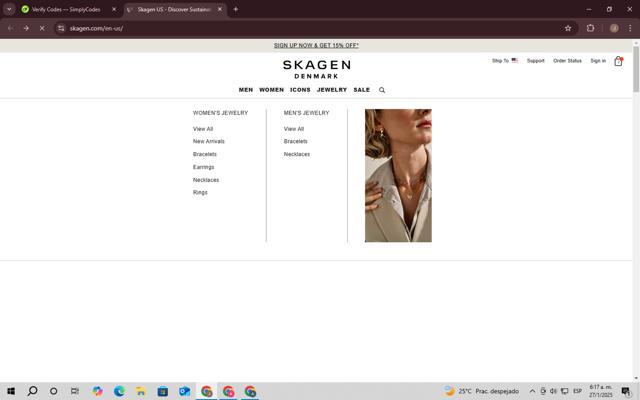The image size is (640, 400).
Task: Select Earrings under Women's Jewelry
Action: pos(203,167)
